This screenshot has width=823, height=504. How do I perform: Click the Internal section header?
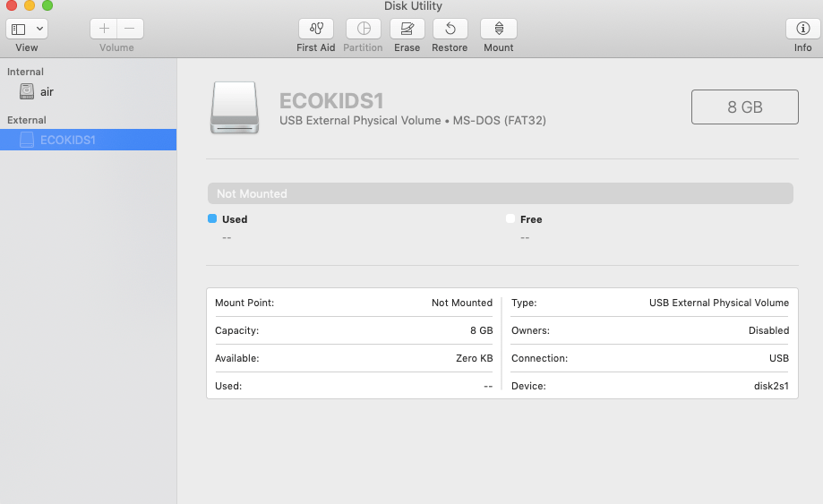point(25,72)
